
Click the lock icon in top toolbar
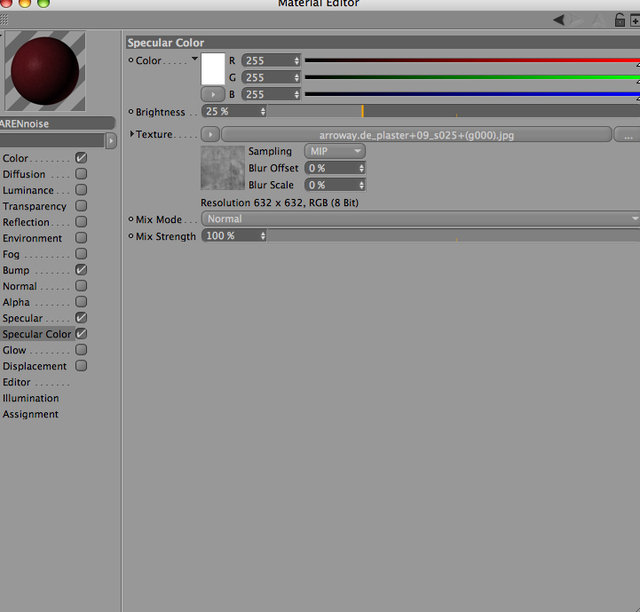point(620,20)
